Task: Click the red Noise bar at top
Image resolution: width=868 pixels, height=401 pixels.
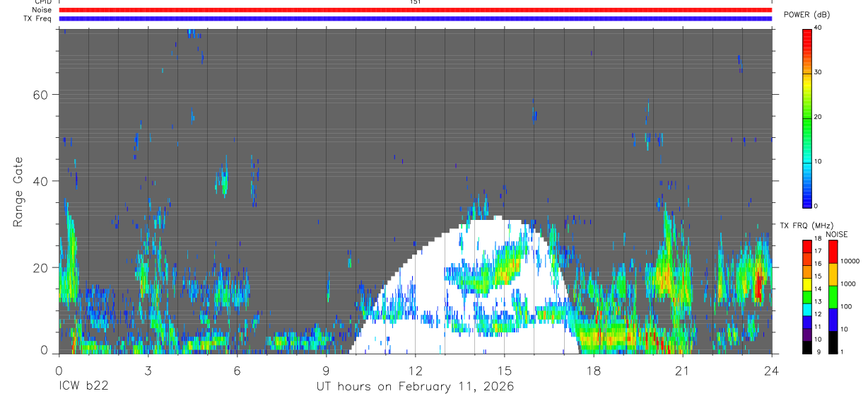Action: pyautogui.click(x=415, y=10)
